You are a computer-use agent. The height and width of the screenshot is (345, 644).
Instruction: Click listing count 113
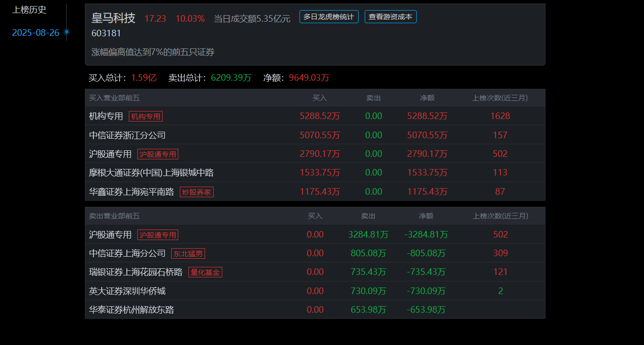click(500, 172)
